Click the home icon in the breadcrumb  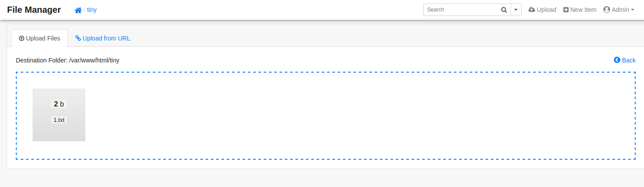pyautogui.click(x=78, y=10)
